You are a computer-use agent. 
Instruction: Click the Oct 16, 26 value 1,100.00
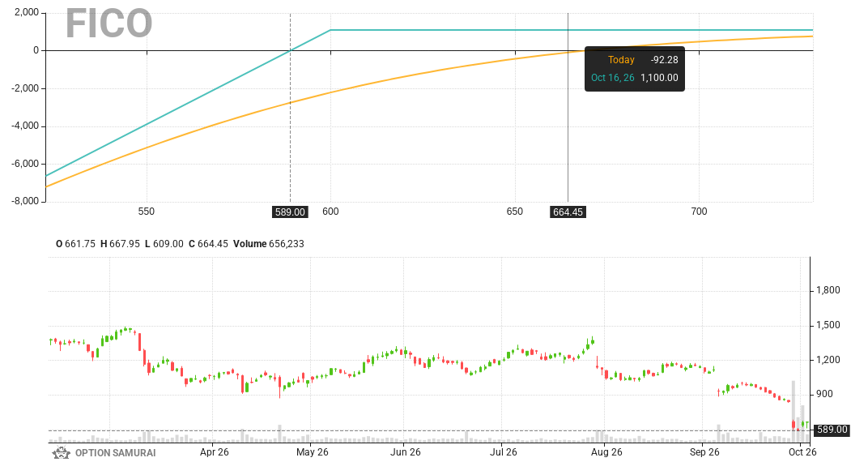point(659,78)
